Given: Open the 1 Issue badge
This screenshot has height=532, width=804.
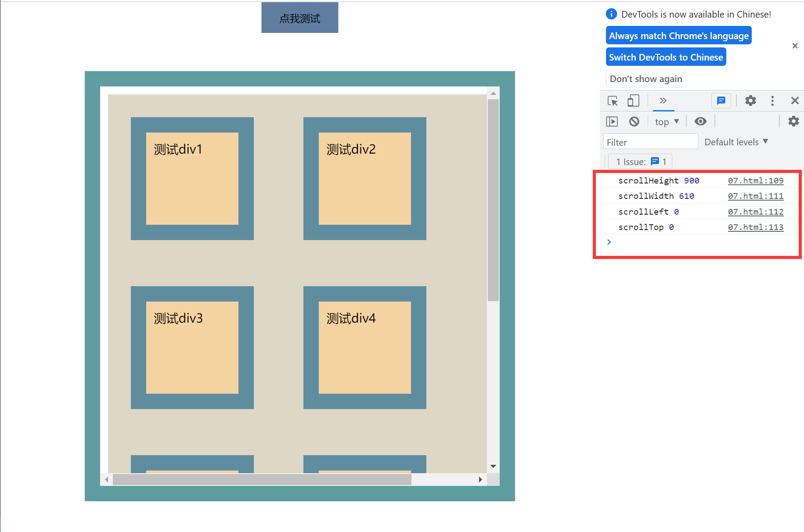Looking at the screenshot, I should 640,162.
